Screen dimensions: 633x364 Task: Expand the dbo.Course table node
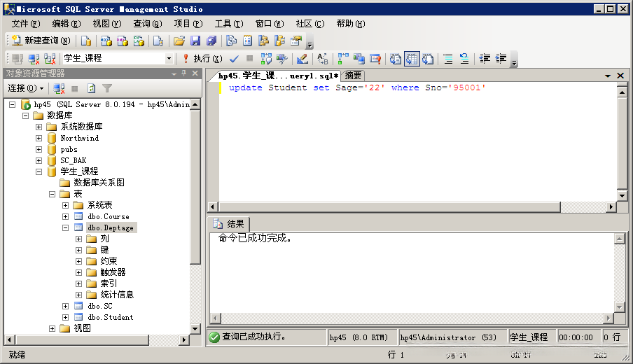[x=65, y=217]
